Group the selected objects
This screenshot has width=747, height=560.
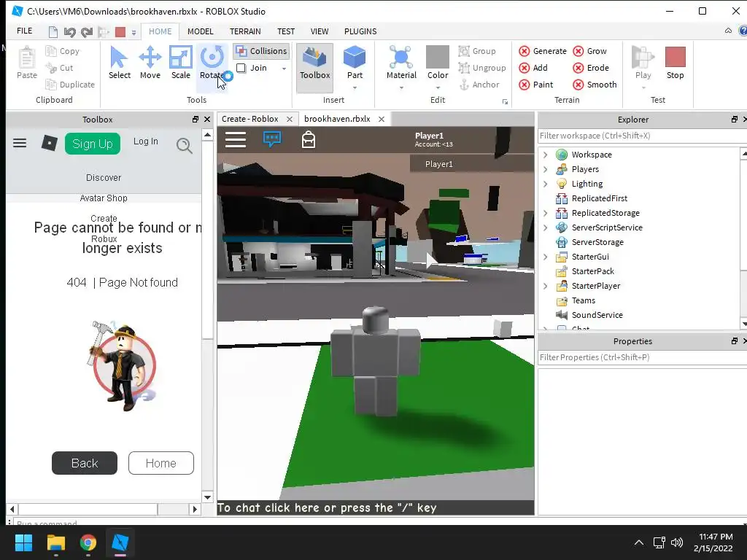tap(477, 51)
